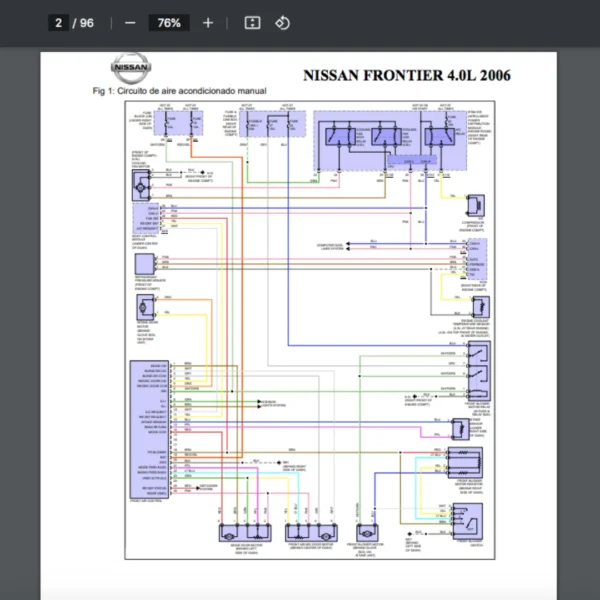
Task: Click the zoom in plus button
Action: tap(208, 22)
